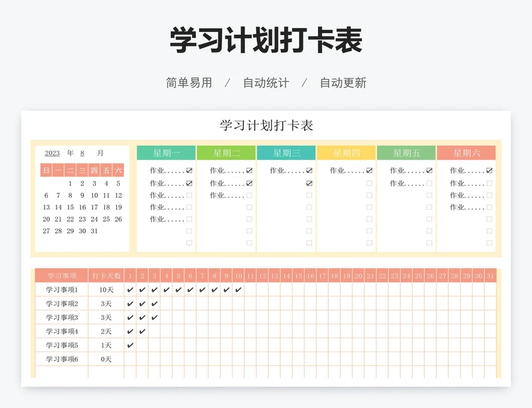Click day 3 checkmark for 学习事项3
This screenshot has height=408, width=532.
(x=154, y=317)
